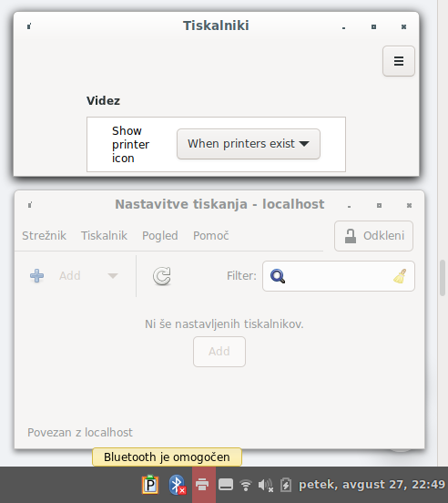Click the Odkleni unlock button
448x503 pixels.
pos(373,236)
